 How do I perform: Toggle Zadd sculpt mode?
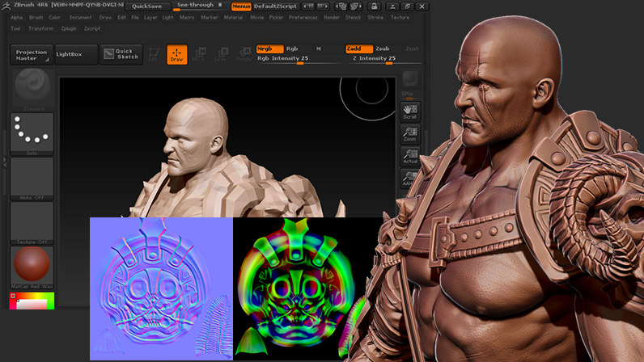tap(359, 48)
